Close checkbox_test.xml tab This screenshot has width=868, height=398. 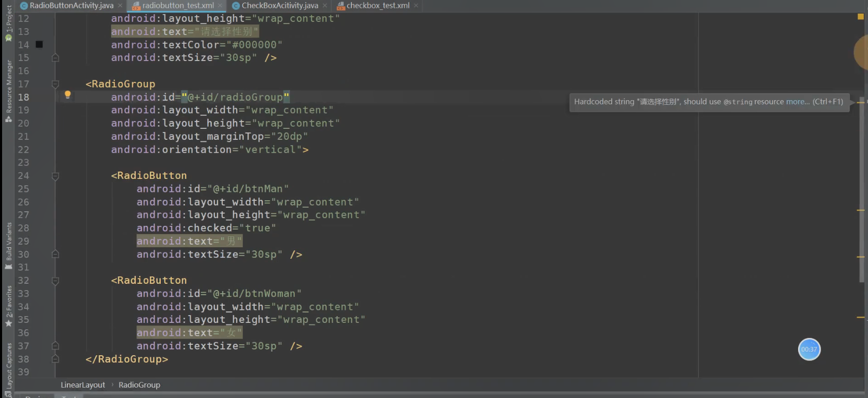point(416,6)
